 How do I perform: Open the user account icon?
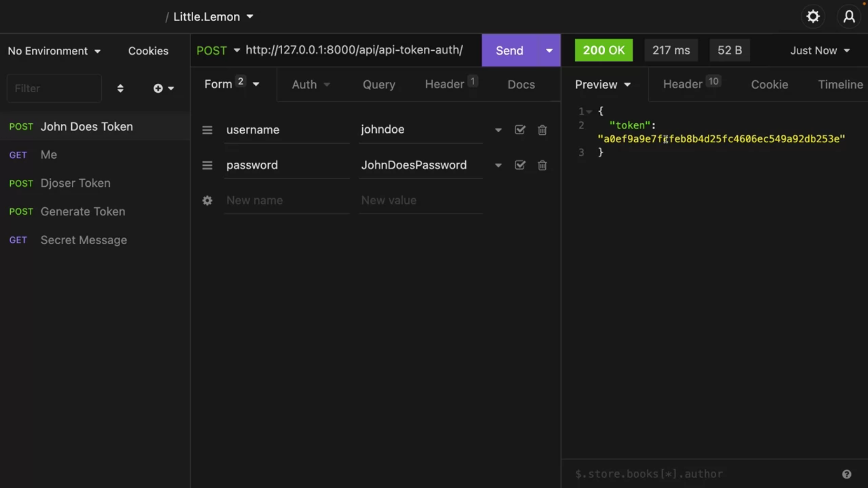(x=849, y=17)
